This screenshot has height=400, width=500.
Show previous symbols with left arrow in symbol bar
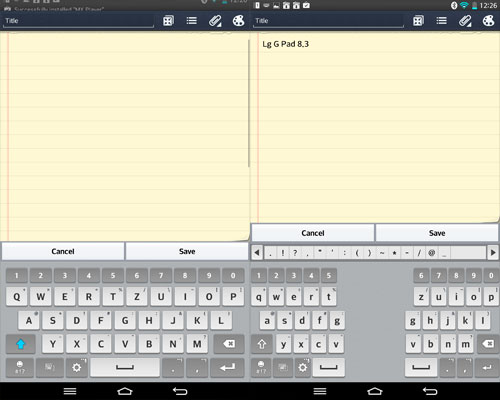257,253
